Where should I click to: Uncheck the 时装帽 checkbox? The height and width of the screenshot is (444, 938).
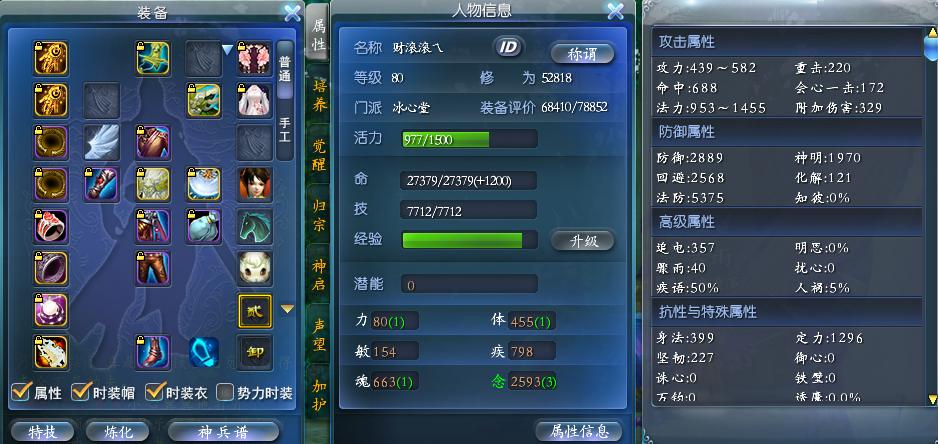click(x=81, y=392)
